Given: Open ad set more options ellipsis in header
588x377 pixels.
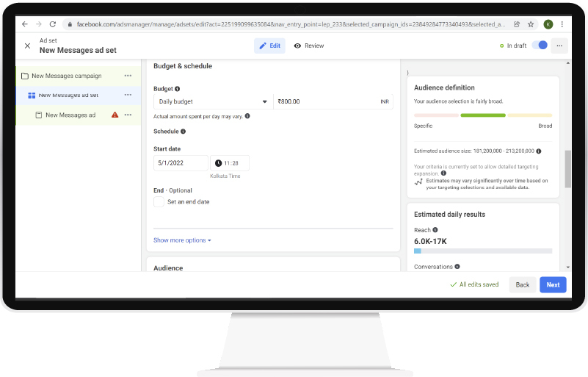Looking at the screenshot, I should [x=559, y=46].
